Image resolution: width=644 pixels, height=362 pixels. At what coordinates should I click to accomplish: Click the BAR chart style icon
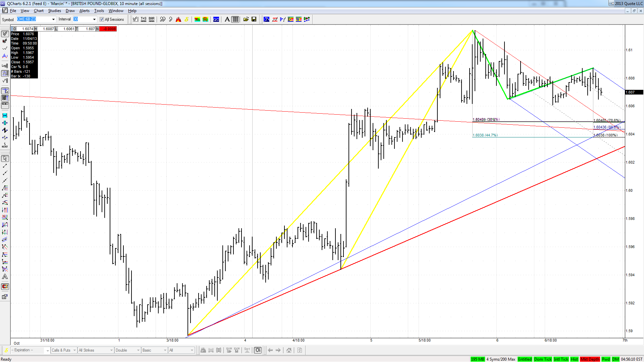pyautogui.click(x=152, y=19)
